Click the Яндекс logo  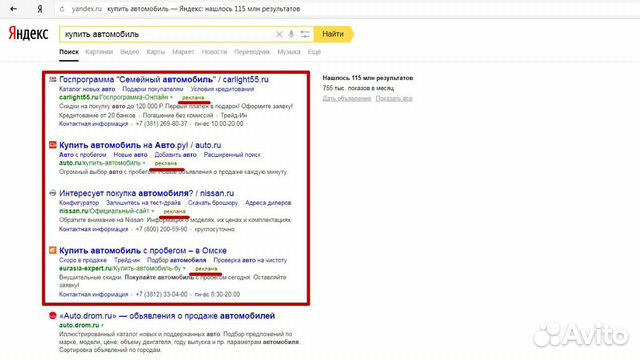pyautogui.click(x=28, y=33)
